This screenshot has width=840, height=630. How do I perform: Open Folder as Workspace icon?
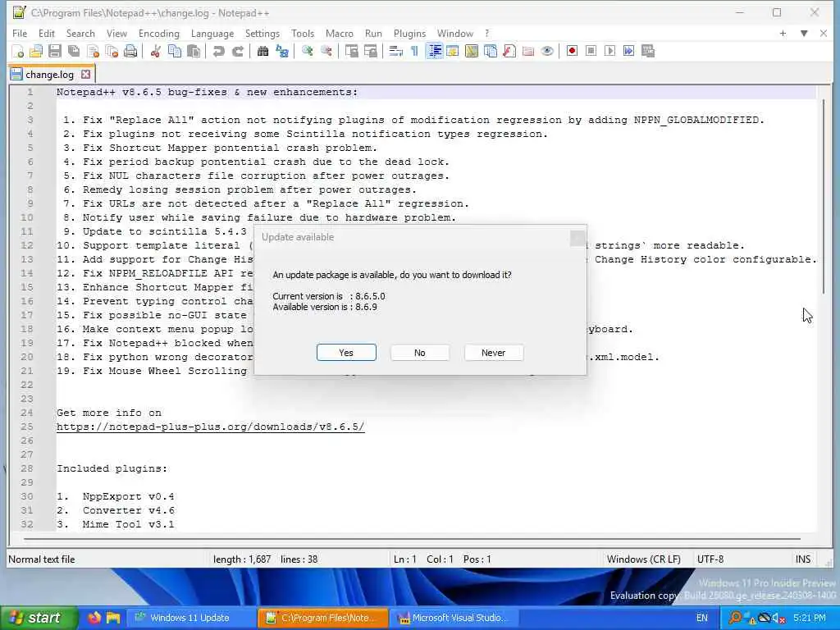click(528, 52)
